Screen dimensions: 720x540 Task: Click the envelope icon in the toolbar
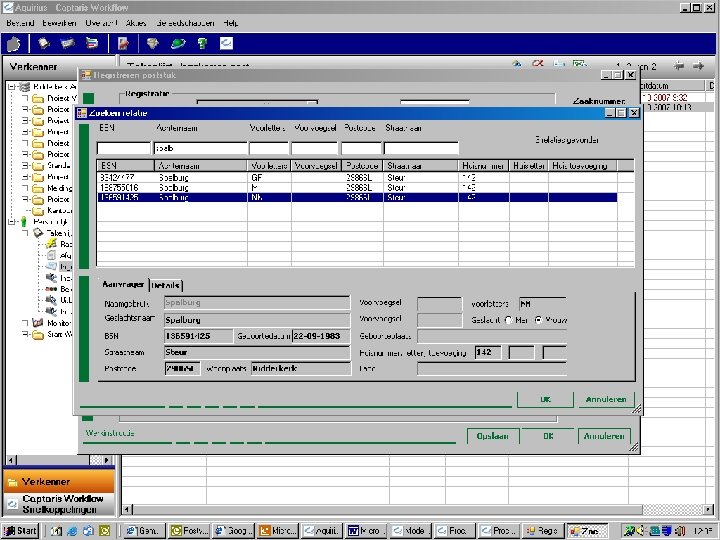click(68, 43)
